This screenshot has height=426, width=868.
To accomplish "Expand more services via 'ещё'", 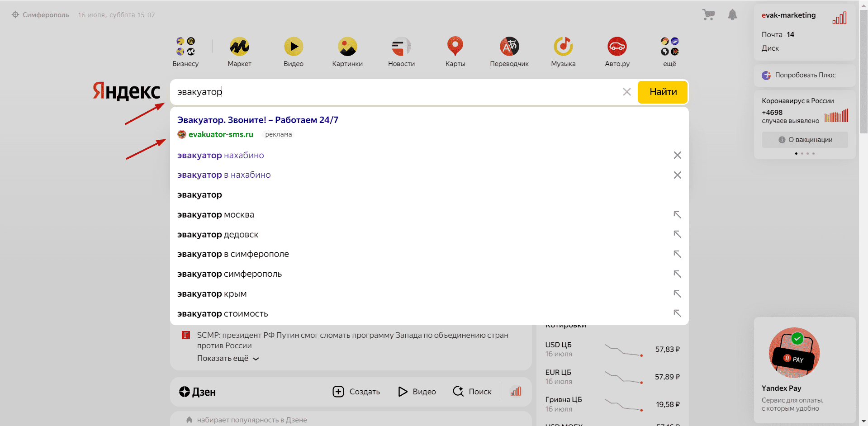I will 669,51.
